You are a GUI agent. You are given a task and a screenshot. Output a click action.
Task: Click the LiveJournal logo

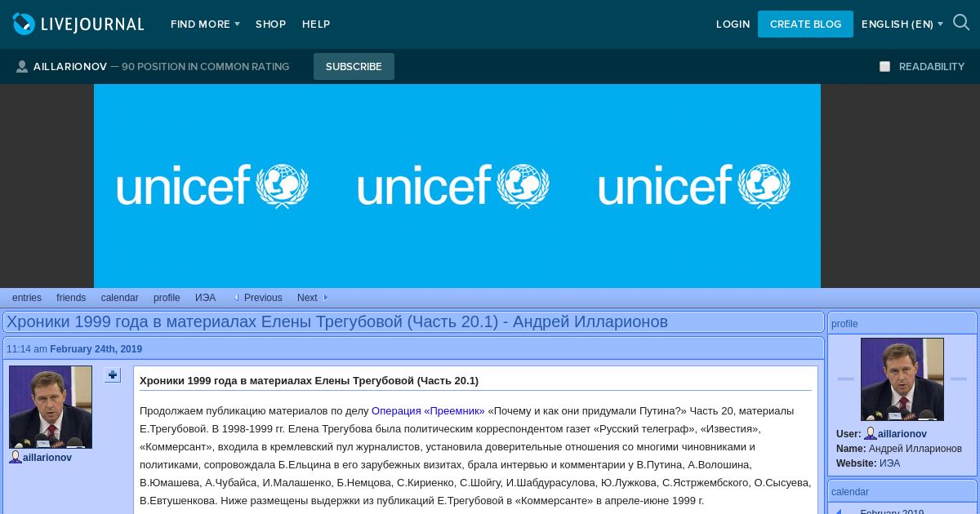pyautogui.click(x=78, y=24)
